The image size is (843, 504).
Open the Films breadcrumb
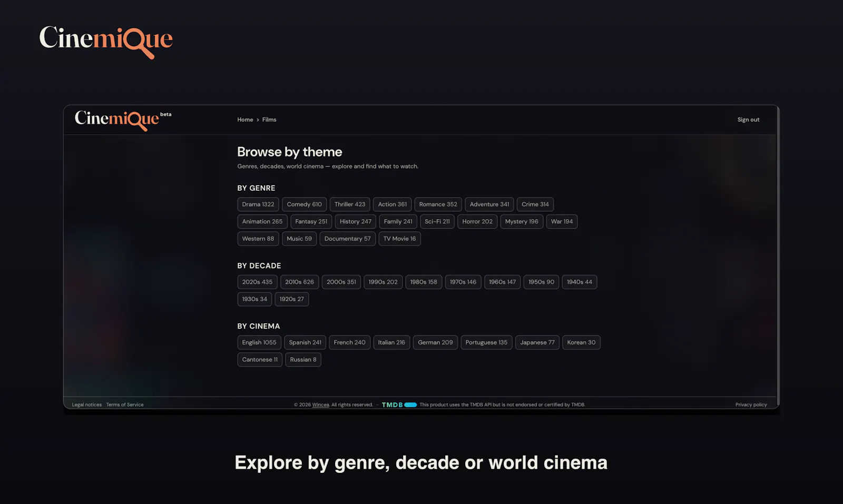click(269, 120)
